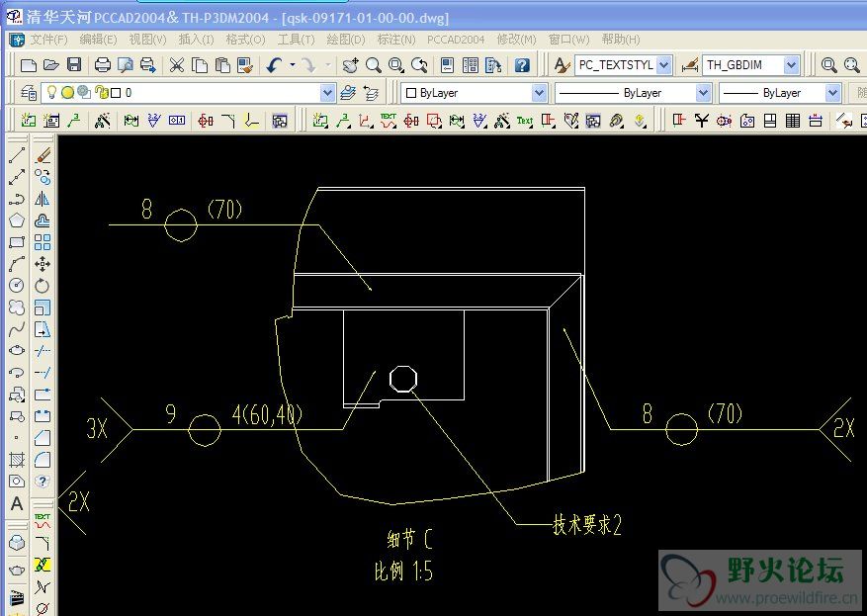The width and height of the screenshot is (867, 616).
Task: Toggle layer 0 viewport freeze icon
Action: (x=84, y=92)
